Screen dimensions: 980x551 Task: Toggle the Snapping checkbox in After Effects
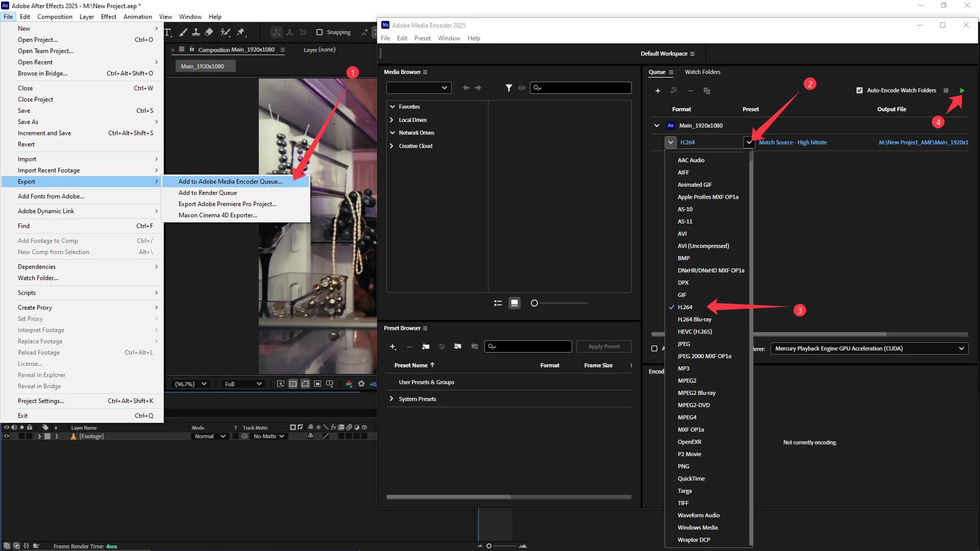pyautogui.click(x=320, y=32)
